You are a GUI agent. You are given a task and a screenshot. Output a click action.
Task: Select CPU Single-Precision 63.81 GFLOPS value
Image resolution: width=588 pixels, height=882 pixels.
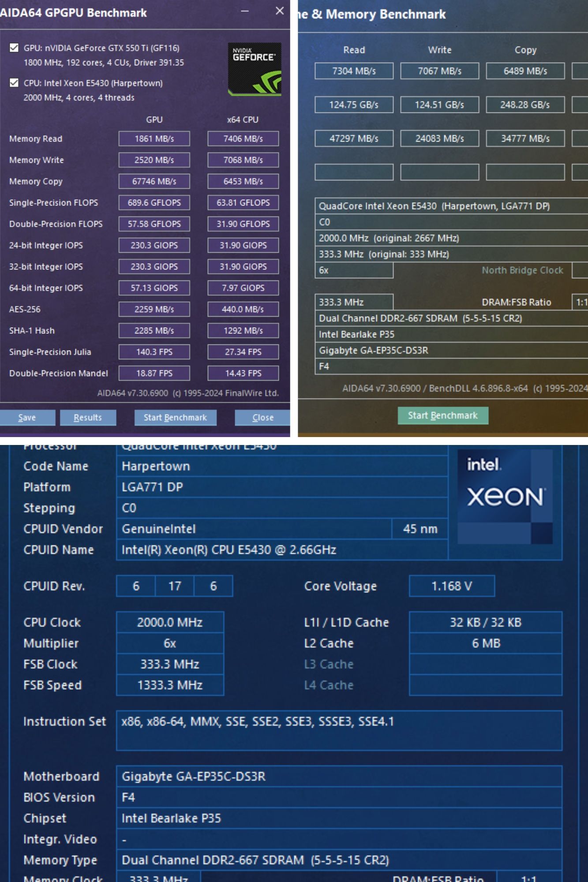(x=243, y=202)
